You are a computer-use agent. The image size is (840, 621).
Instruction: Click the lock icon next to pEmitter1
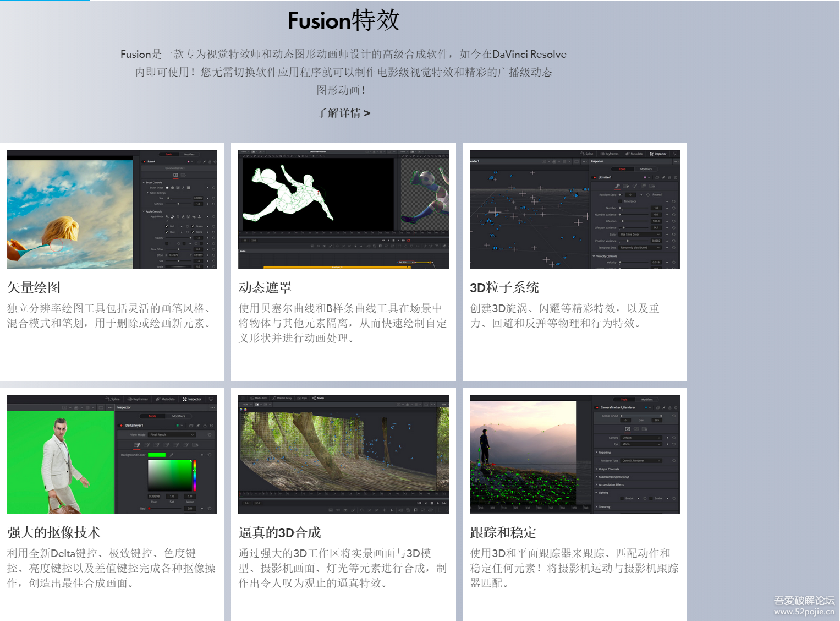pos(669,177)
